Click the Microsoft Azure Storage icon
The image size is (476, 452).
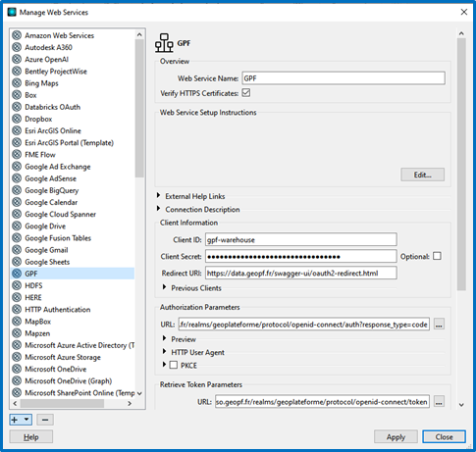(x=17, y=357)
